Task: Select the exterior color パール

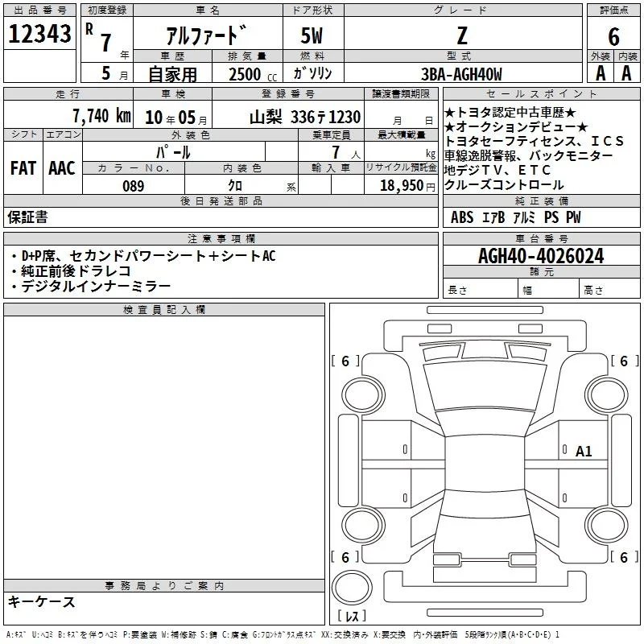Action: (x=173, y=152)
